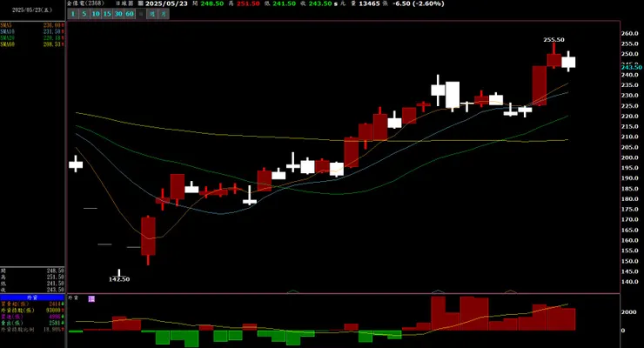644x348 pixels.
Task: Click the header date 2025/05/23
Action: (x=166, y=3)
